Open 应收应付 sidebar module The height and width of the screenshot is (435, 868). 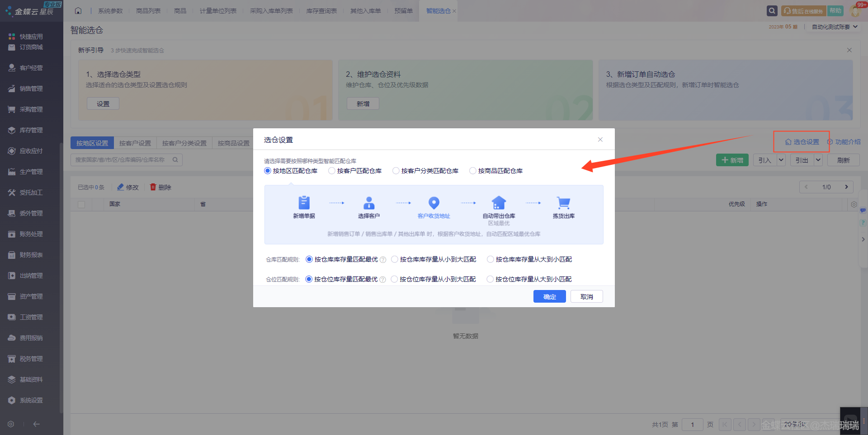[x=26, y=151]
